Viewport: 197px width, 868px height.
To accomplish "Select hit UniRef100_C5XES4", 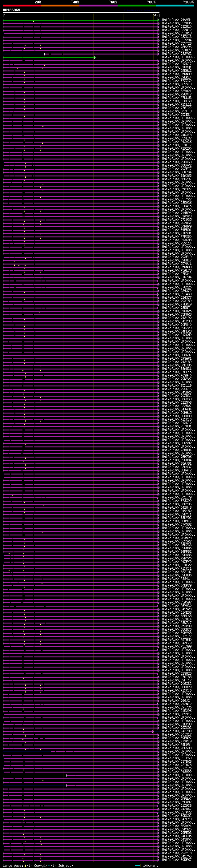I will click(177, 115).
